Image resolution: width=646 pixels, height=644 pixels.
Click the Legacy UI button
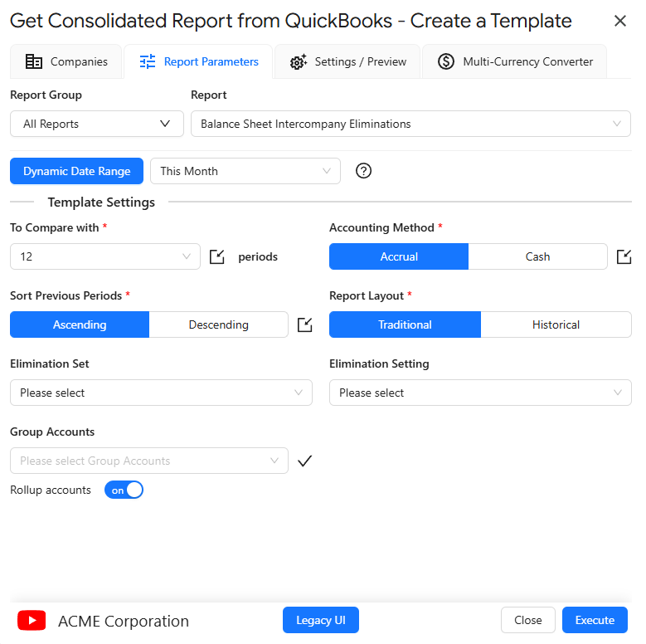[x=321, y=620]
